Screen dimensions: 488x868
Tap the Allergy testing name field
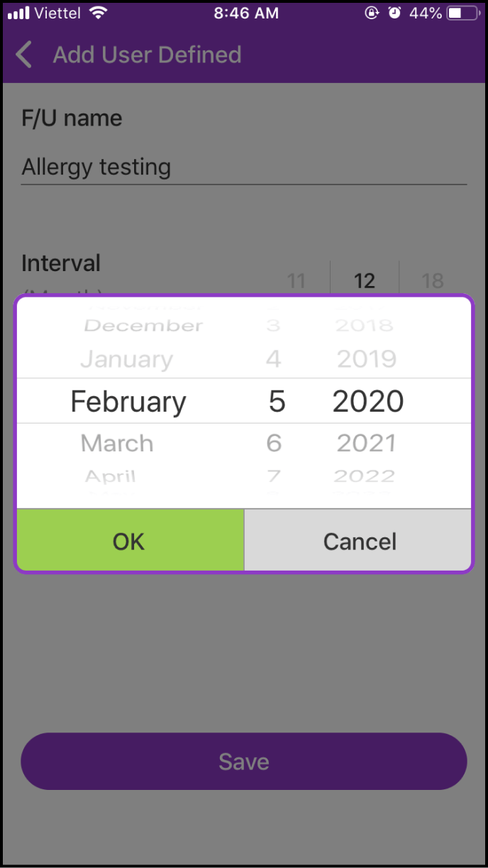tap(243, 167)
